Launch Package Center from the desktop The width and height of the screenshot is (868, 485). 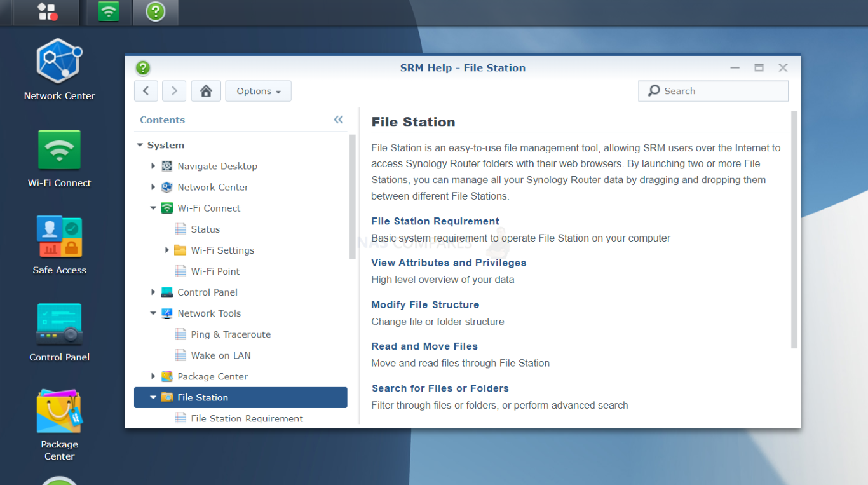pos(59,425)
